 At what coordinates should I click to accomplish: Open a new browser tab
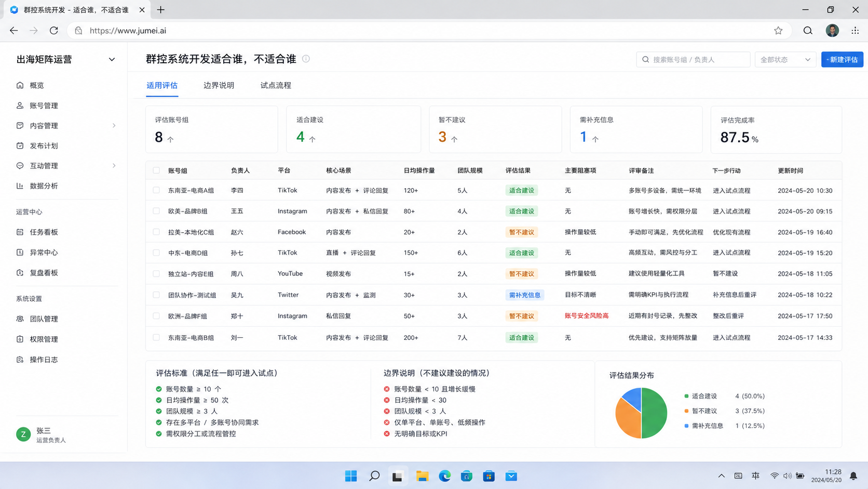tap(161, 10)
